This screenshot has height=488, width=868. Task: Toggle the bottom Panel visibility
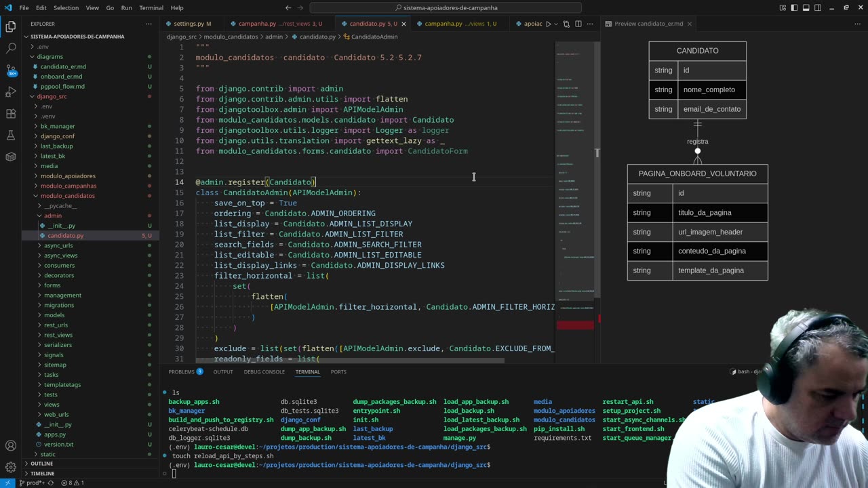coord(804,7)
